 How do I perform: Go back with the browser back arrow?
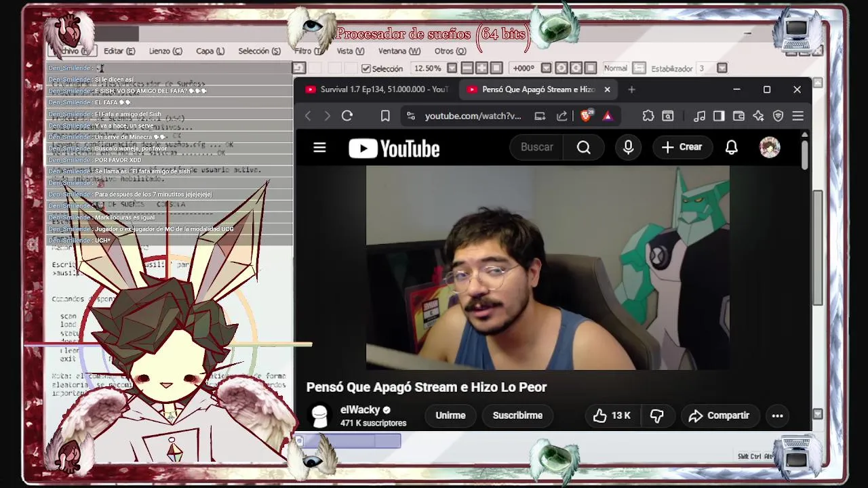pyautogui.click(x=308, y=116)
